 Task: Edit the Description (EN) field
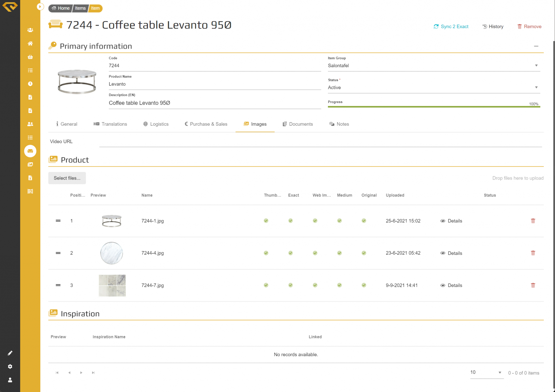(215, 103)
